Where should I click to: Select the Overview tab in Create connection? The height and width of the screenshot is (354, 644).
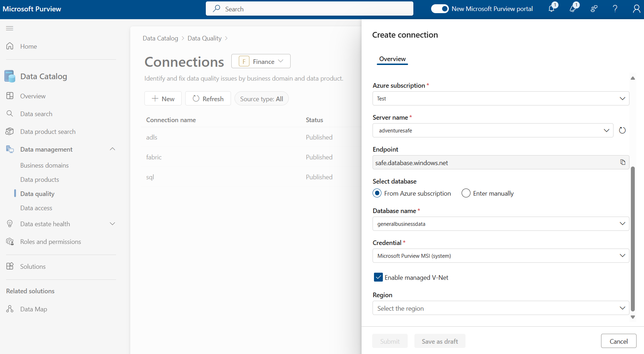(x=392, y=59)
